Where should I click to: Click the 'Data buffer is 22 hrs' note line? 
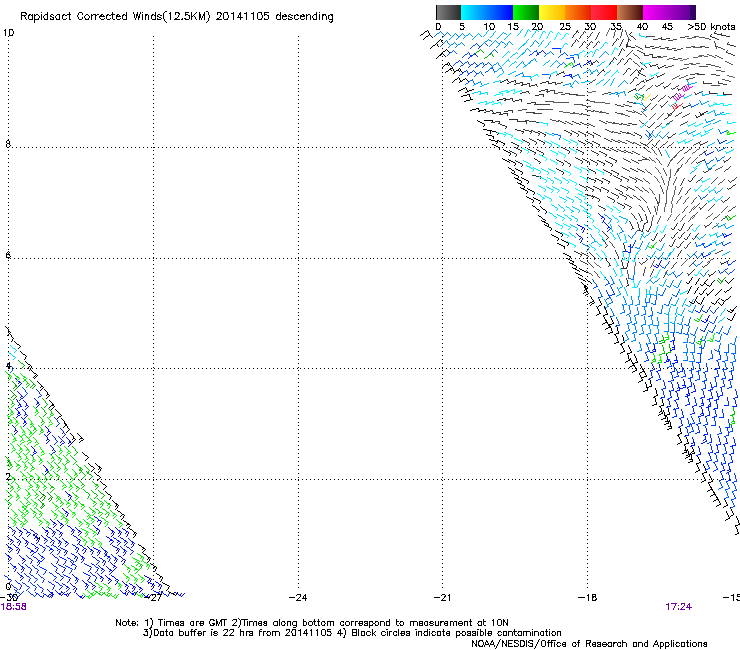click(352, 633)
